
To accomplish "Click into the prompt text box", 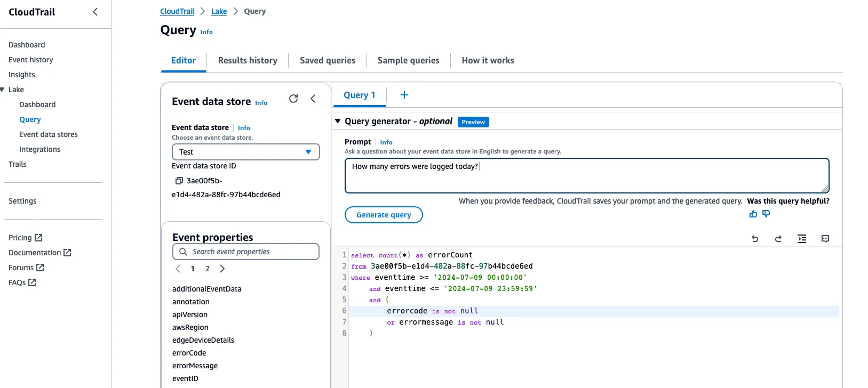I will coord(587,175).
